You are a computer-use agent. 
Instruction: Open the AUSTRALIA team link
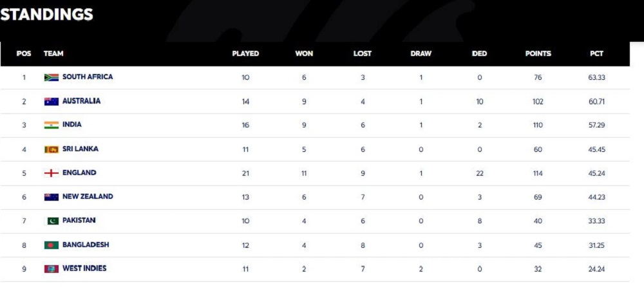[81, 101]
